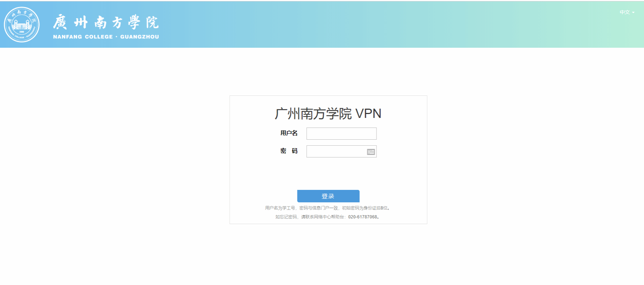Click the 广州南方学院 heading text

[x=313, y=114]
